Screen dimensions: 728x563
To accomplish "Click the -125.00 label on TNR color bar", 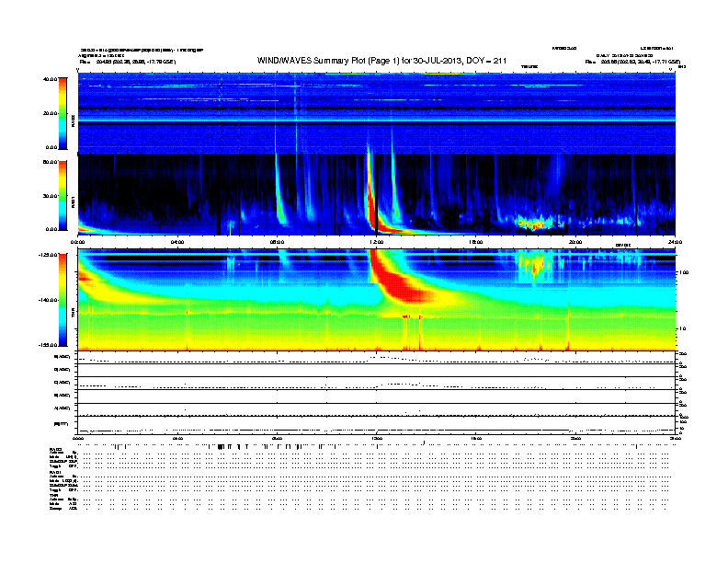I will point(48,255).
